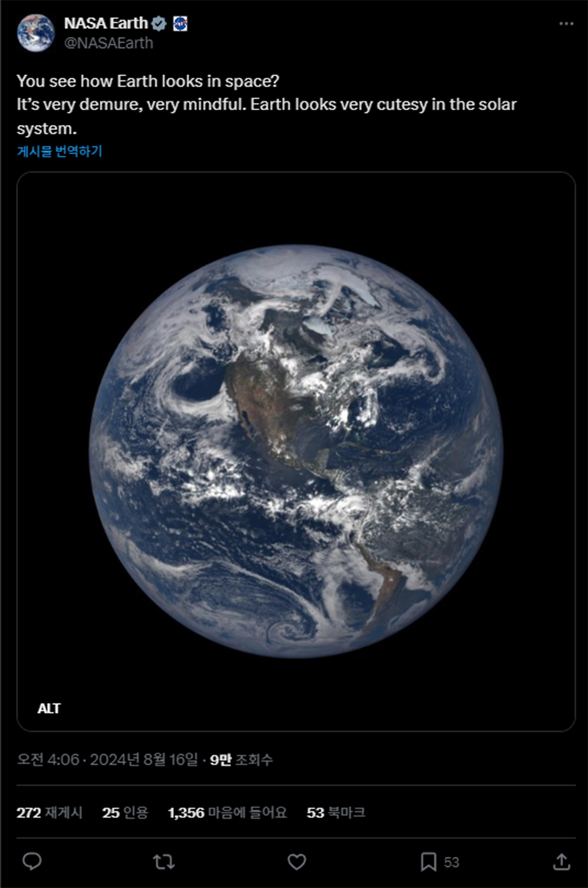Click the 53 북마크 bookmarks count

[x=336, y=813]
